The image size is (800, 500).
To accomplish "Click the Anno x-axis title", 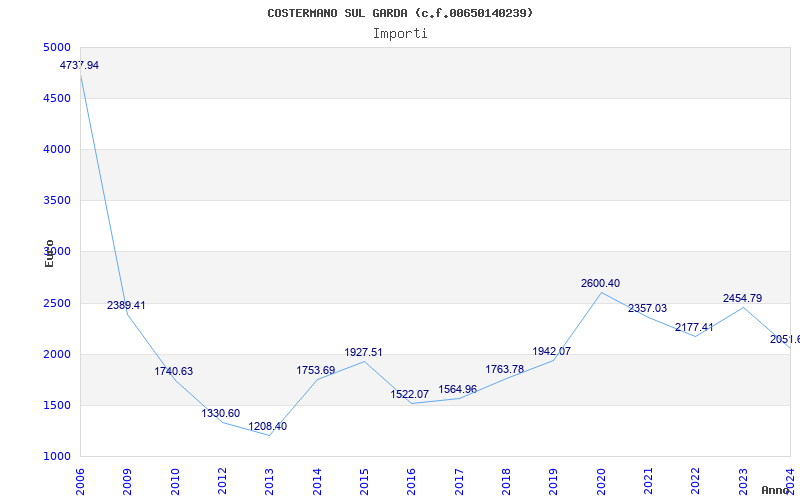I will pyautogui.click(x=775, y=490).
